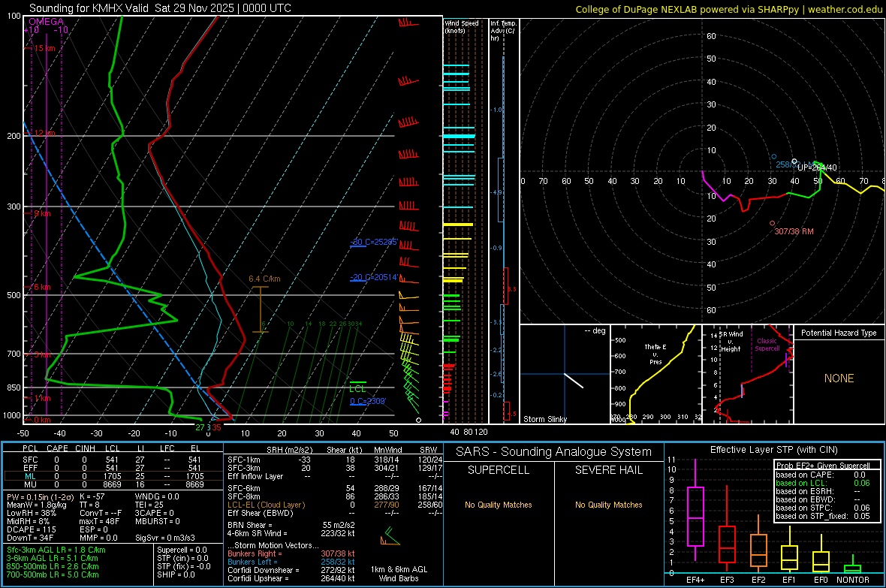The image size is (886, 588).
Task: Click the '-20 C=20514' isotherm height label
Action: pos(374,277)
